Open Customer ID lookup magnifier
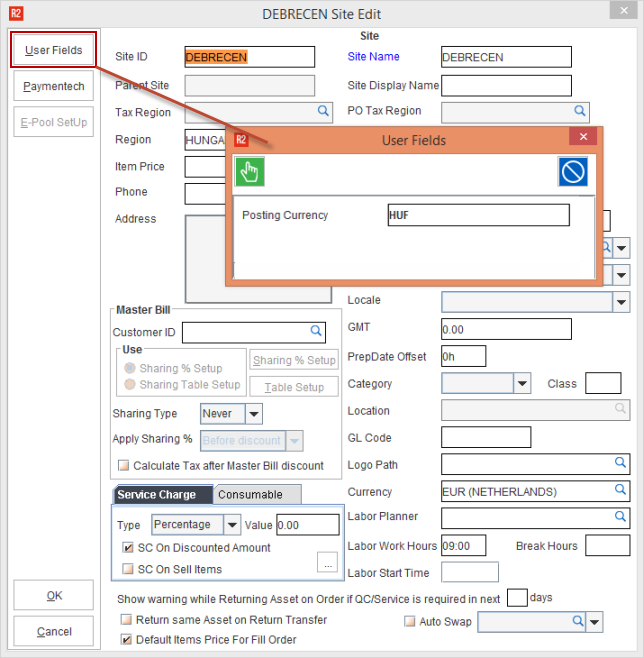 click(315, 330)
